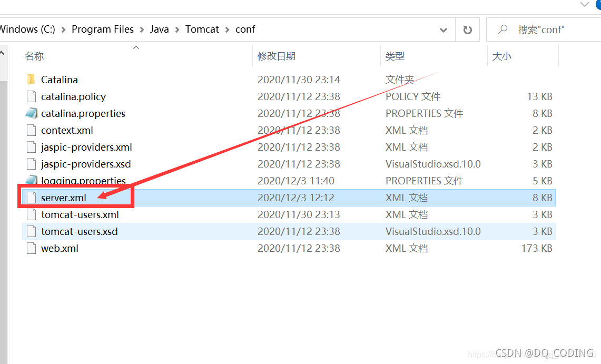
Task: Select the catalina.policy file name
Action: click(74, 96)
